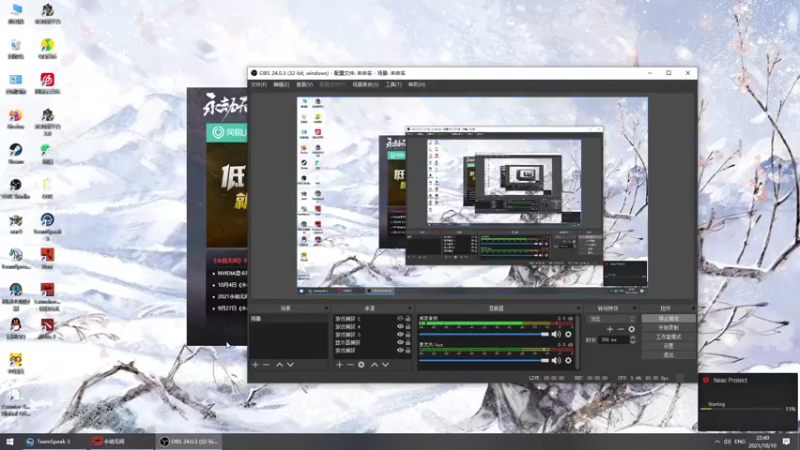Screen dimensions: 800x450
Task: Move scene down with the down arrow
Action: [290, 365]
